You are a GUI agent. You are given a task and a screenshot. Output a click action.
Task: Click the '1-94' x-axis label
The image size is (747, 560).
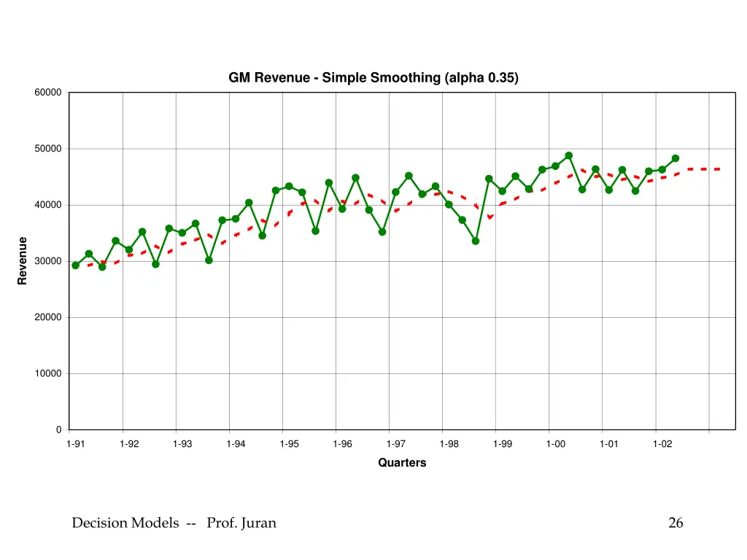coord(236,444)
